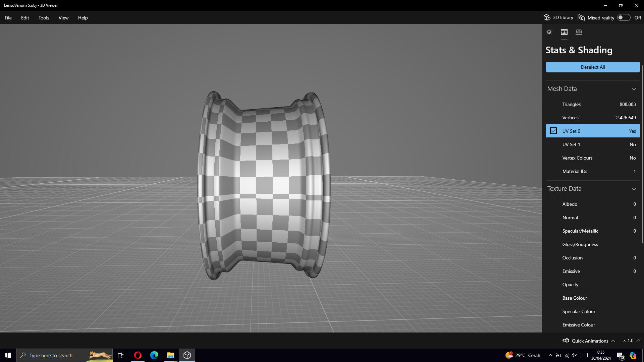Open the 3D library
644x362 pixels.
pyautogui.click(x=558, y=18)
